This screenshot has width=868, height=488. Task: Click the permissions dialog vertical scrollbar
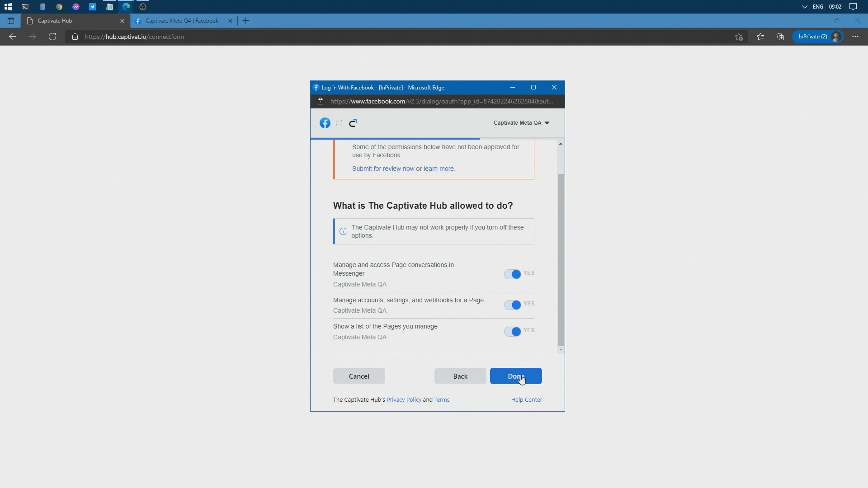pyautogui.click(x=561, y=259)
